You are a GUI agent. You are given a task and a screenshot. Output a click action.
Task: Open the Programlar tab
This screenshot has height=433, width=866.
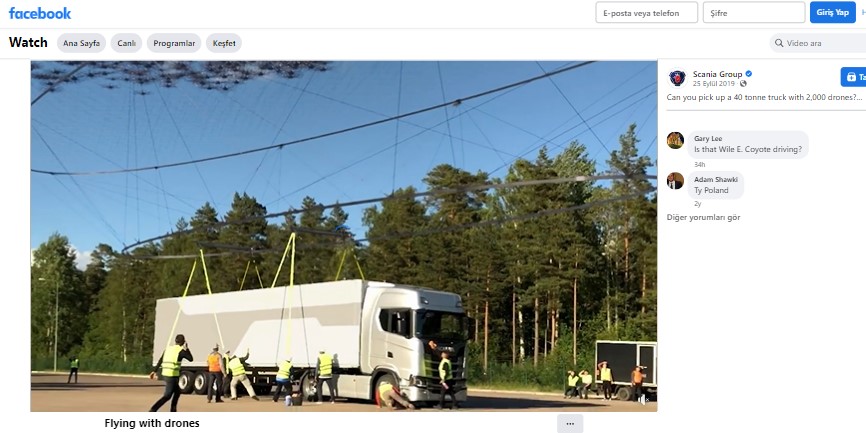(174, 43)
